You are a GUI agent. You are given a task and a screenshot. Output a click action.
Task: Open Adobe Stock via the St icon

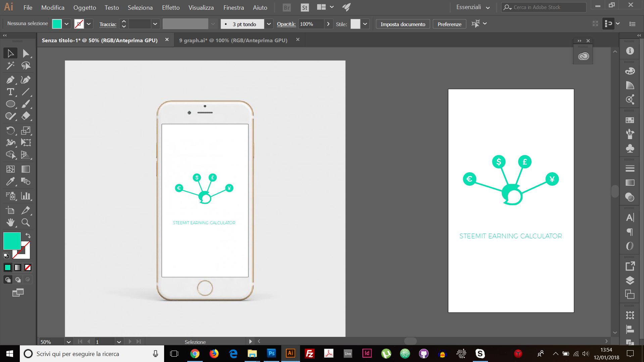[304, 7]
